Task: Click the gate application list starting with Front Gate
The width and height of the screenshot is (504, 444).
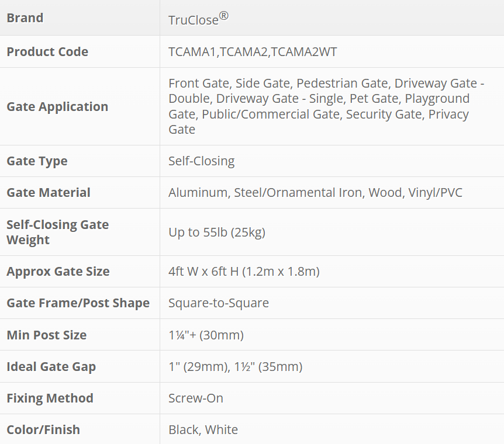Action: (326, 106)
